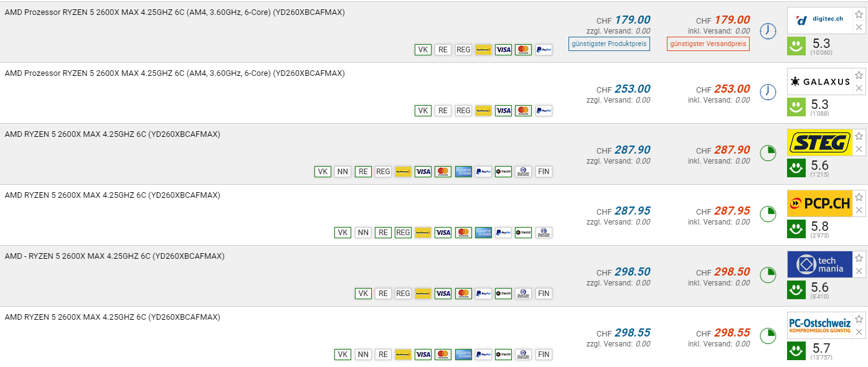Open the digitec.ch shop logo
868x367 pixels.
pos(819,21)
